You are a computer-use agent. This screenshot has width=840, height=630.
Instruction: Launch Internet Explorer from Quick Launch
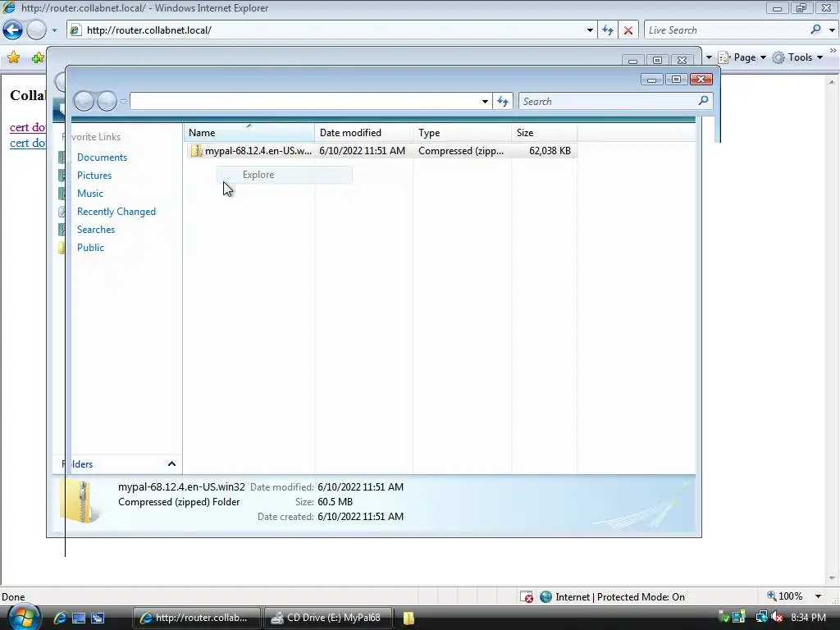tap(59, 618)
